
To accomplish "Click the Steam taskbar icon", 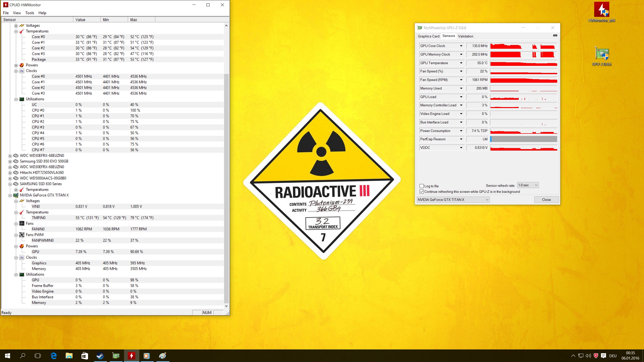I will click(x=100, y=356).
